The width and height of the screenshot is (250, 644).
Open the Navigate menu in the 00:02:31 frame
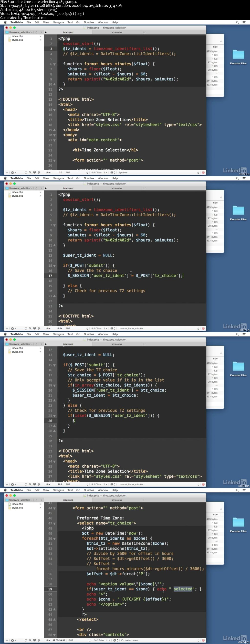coord(58,178)
